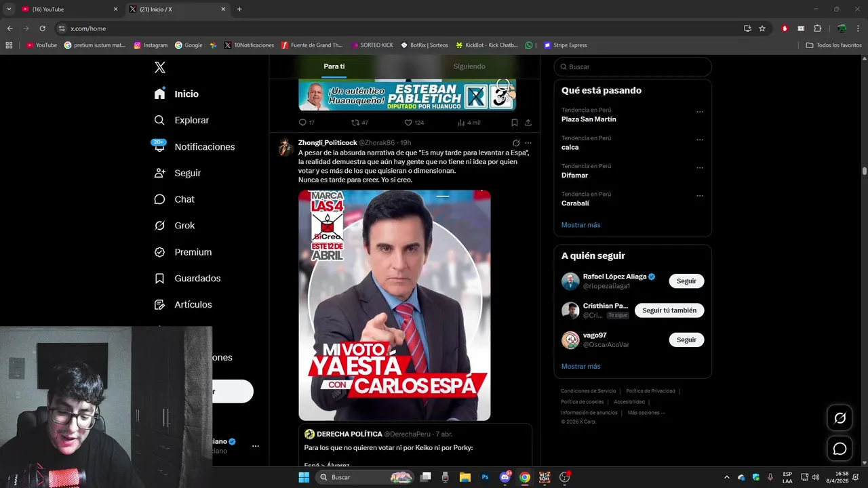Screen dimensions: 868x488
Task: Close the Inicio / X browser tab
Action: point(223,9)
